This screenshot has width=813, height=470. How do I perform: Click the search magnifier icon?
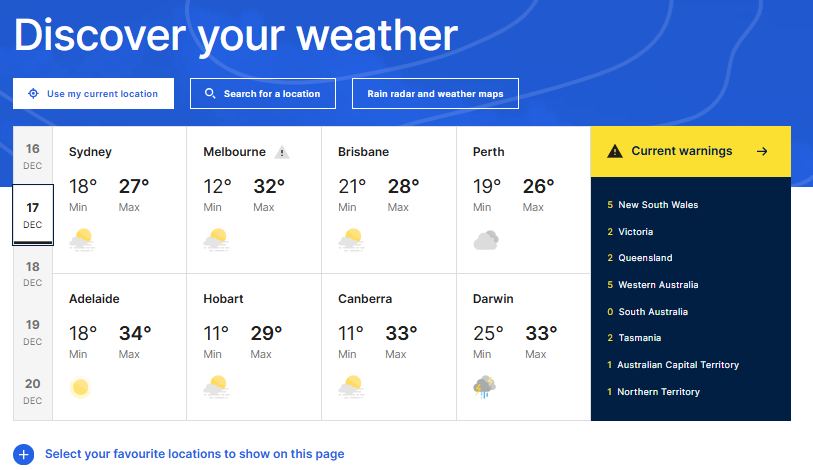210,94
